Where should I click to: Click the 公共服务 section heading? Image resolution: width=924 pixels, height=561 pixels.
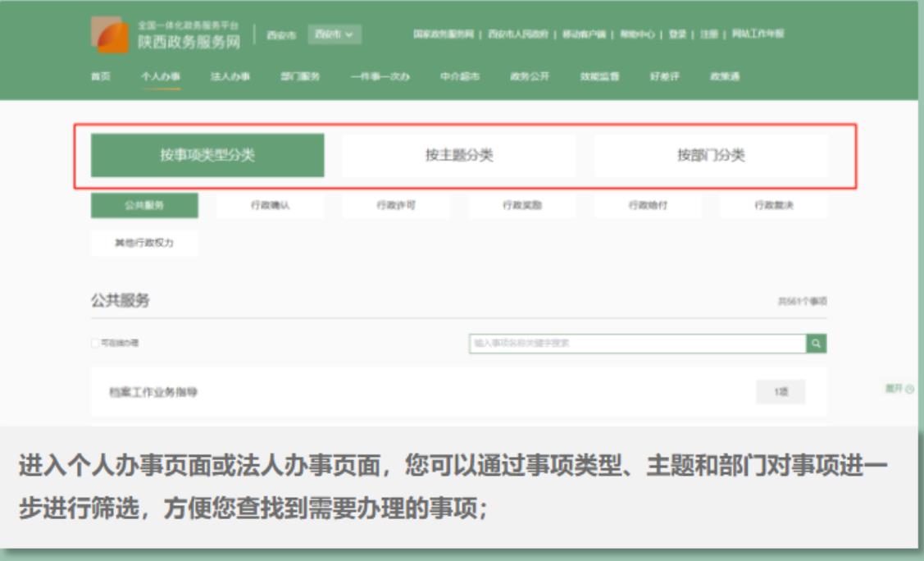pyautogui.click(x=121, y=300)
